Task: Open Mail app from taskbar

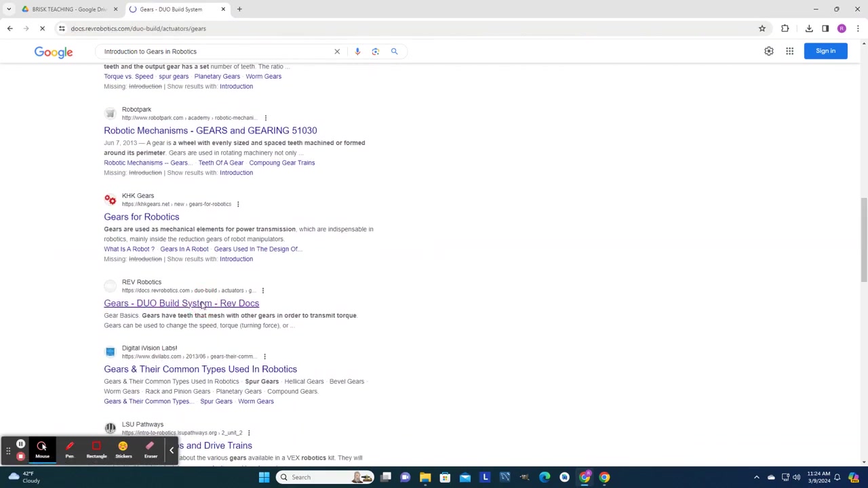Action: click(x=465, y=477)
